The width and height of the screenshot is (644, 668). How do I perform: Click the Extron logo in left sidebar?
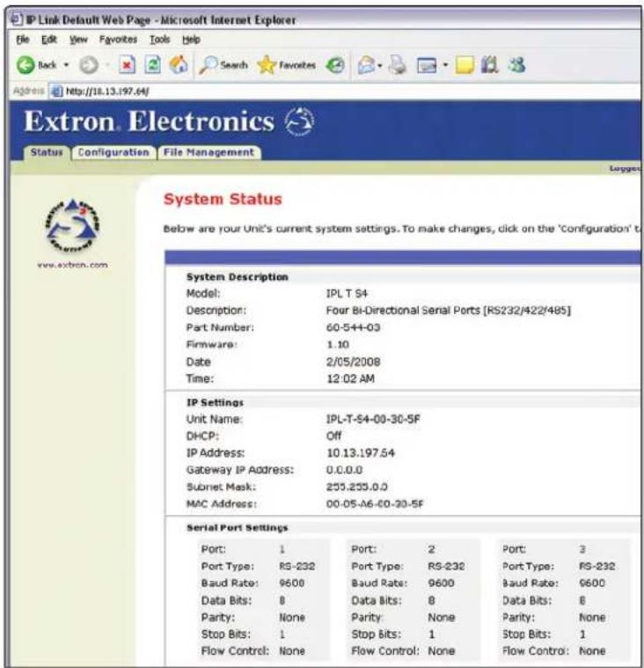pyautogui.click(x=72, y=225)
